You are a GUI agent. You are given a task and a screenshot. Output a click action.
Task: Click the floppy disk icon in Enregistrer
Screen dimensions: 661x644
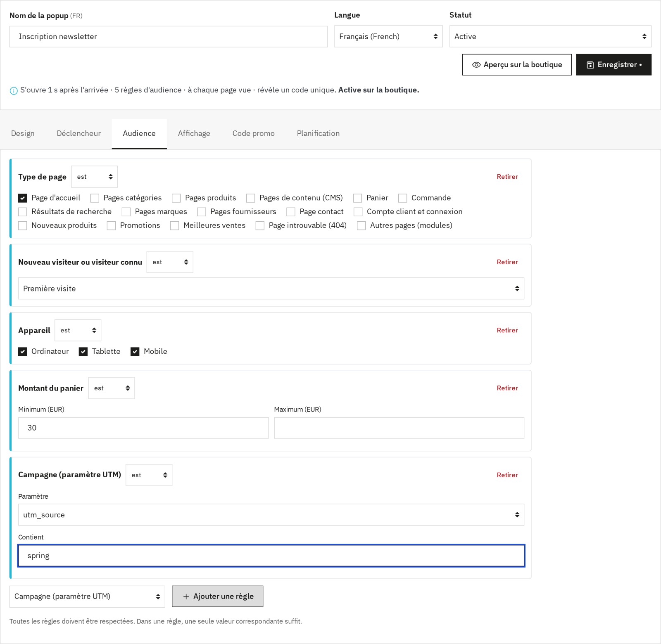pyautogui.click(x=590, y=65)
